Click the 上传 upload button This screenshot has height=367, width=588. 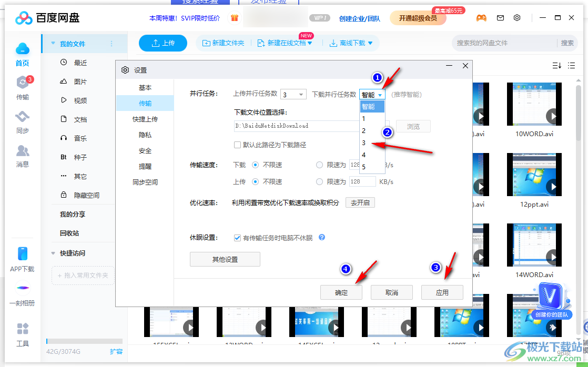(x=163, y=43)
